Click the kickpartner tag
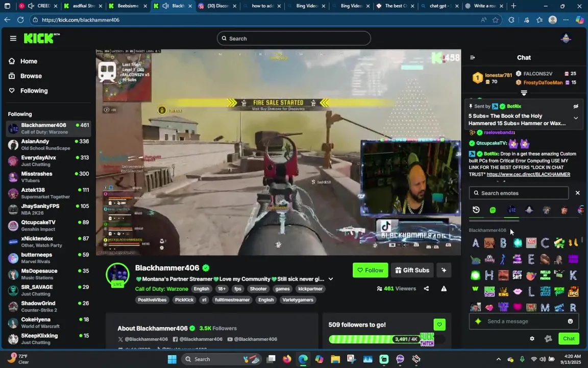Screen dimensions: 588x368 (x=310, y=289)
